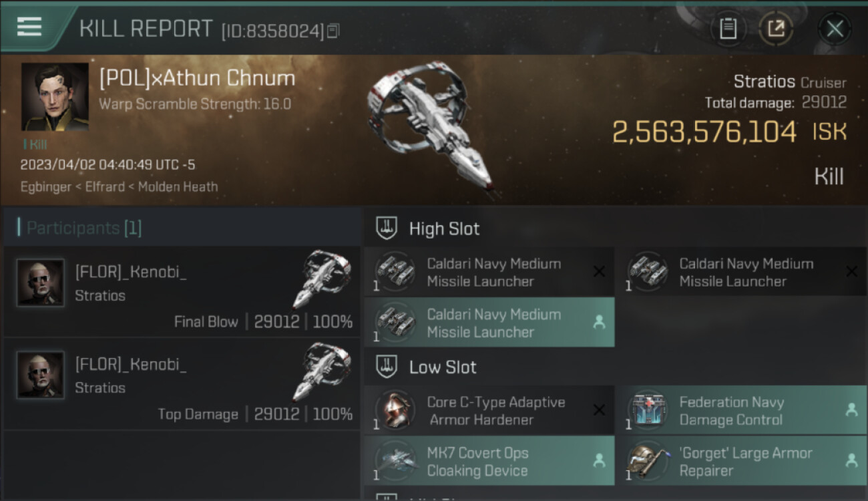This screenshot has width=868, height=501.
Task: Select Stratios ship icon in Top Damage row
Action: tap(322, 370)
